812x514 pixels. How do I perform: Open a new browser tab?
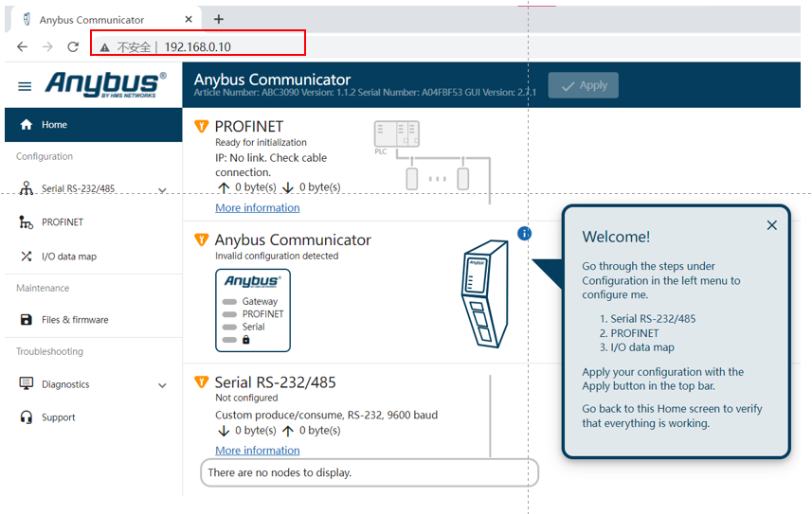pyautogui.click(x=219, y=19)
